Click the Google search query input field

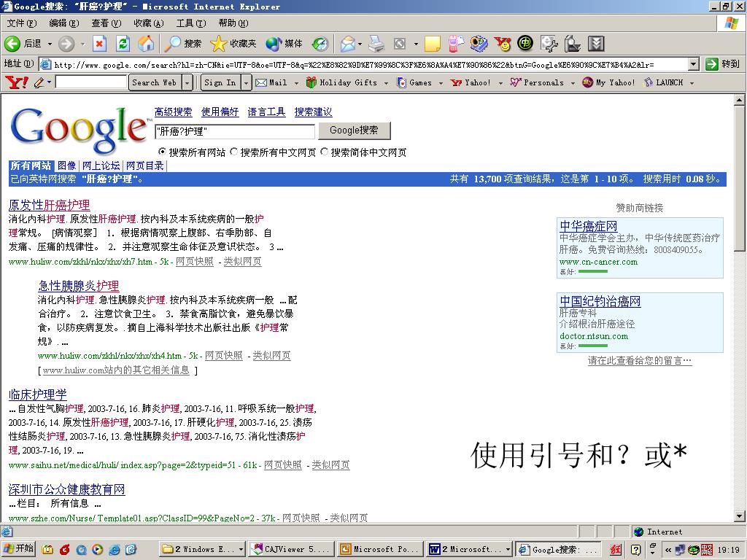click(235, 131)
